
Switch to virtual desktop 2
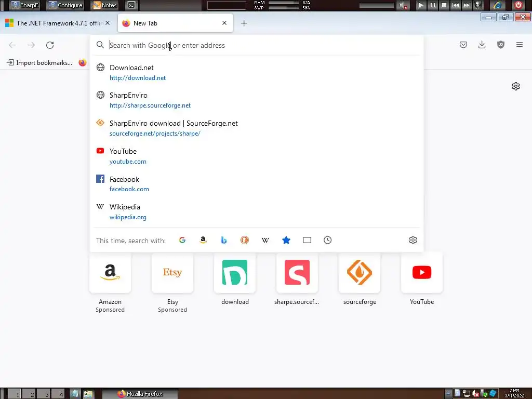pos(29,394)
